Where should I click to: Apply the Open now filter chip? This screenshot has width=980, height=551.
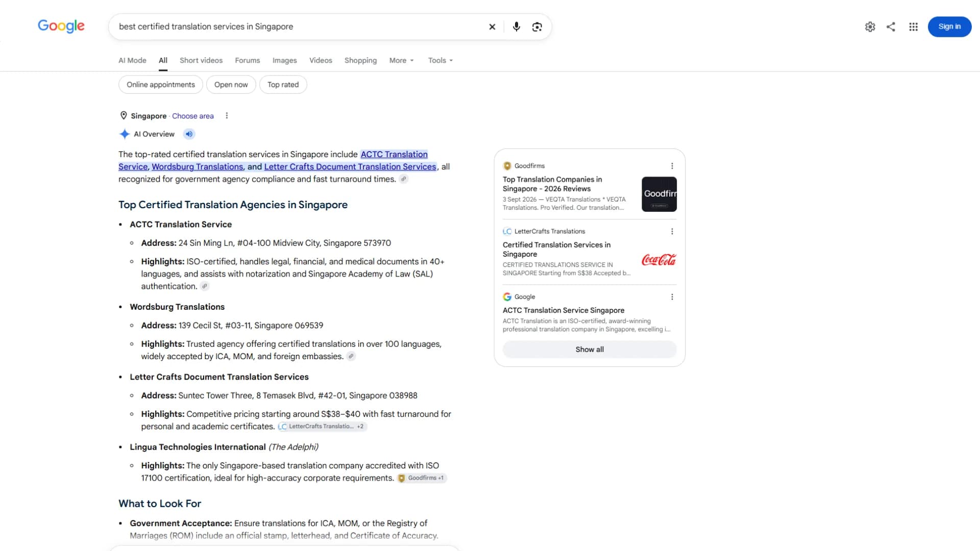[x=231, y=85]
